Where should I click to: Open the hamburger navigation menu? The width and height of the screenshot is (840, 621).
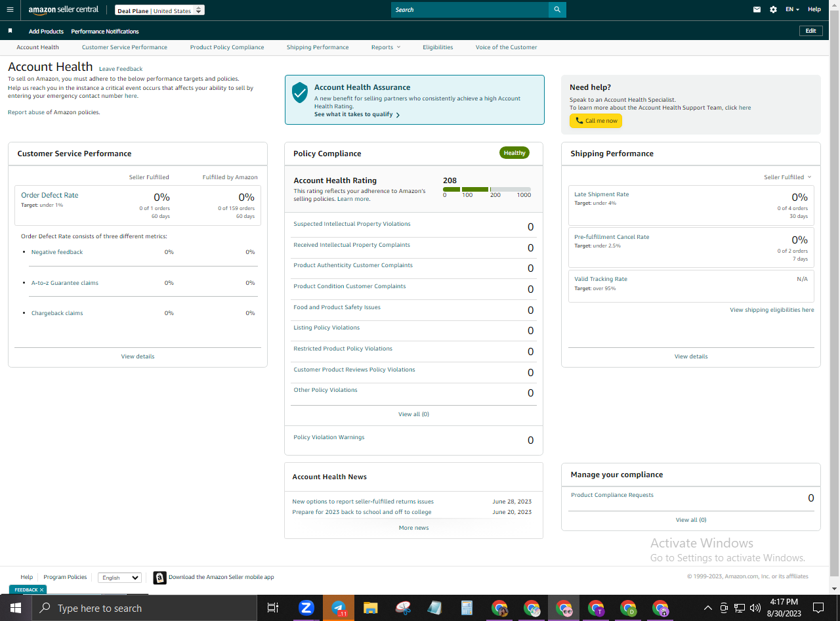[x=10, y=10]
